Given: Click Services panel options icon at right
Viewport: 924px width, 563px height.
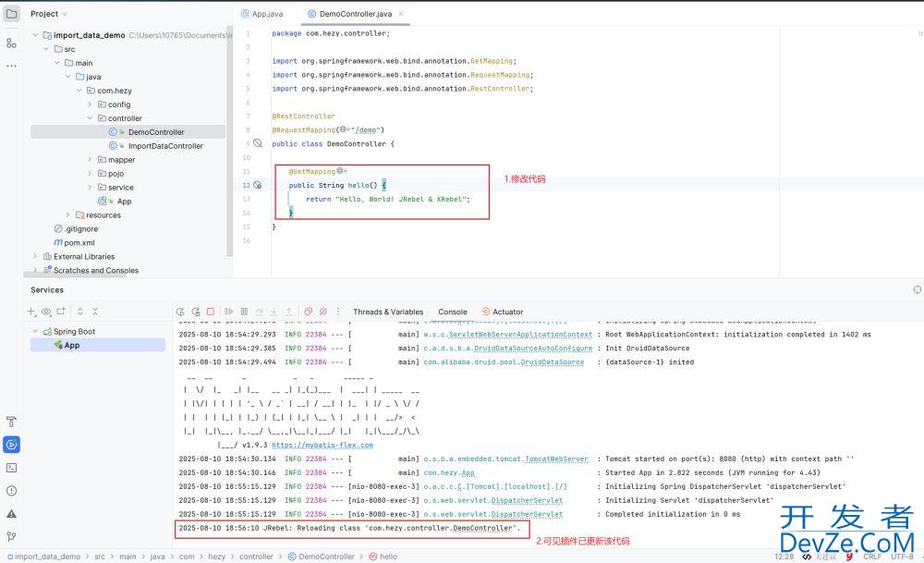Looking at the screenshot, I should pyautogui.click(x=918, y=289).
